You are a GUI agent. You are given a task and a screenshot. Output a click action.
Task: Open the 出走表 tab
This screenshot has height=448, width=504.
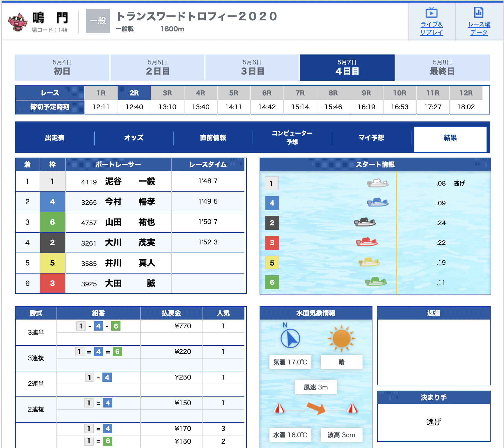click(x=55, y=138)
